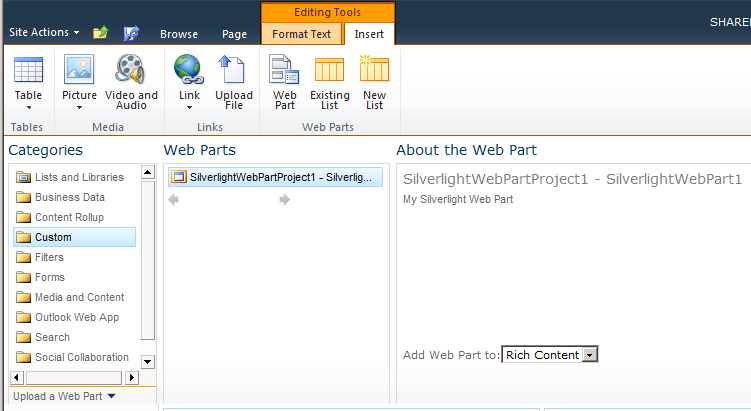Insert an Existing List
751x411 pixels.
click(x=330, y=82)
